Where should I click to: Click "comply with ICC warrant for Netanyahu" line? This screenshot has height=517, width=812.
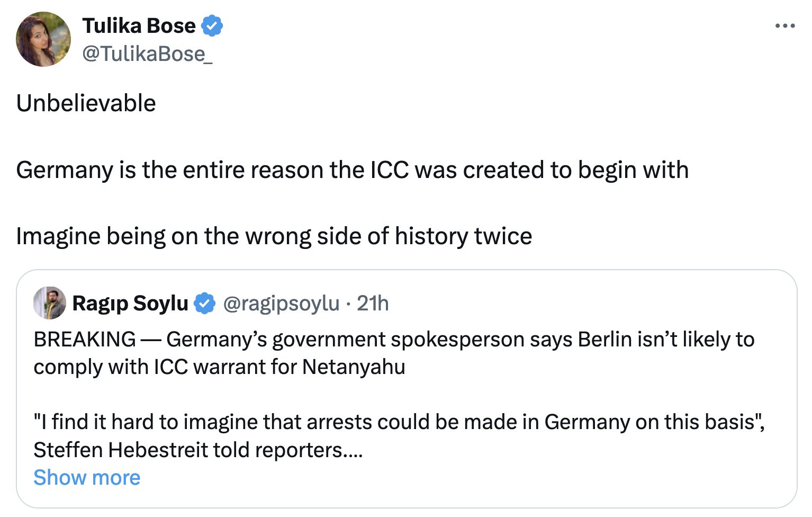click(x=219, y=367)
